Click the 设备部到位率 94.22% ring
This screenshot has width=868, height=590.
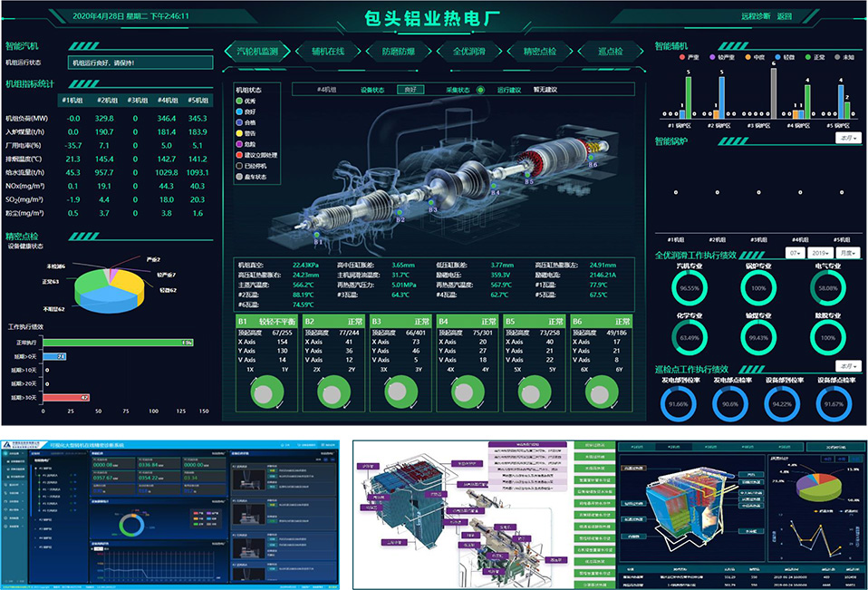pos(782,404)
